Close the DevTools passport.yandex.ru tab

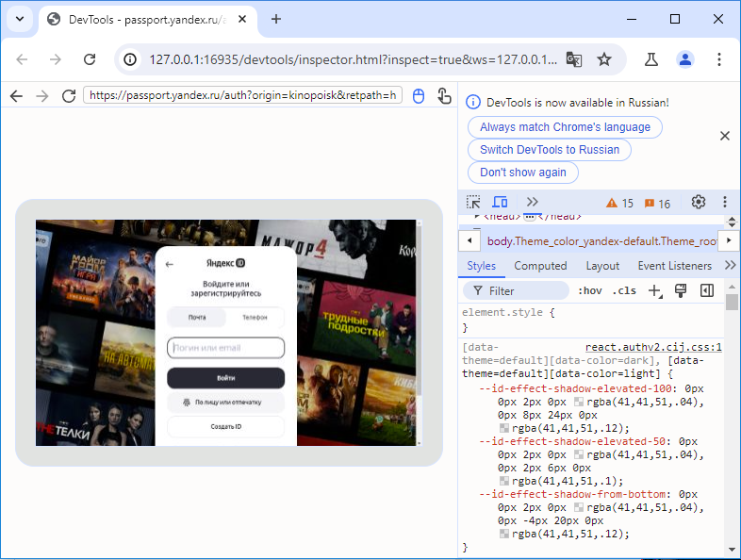[x=242, y=19]
